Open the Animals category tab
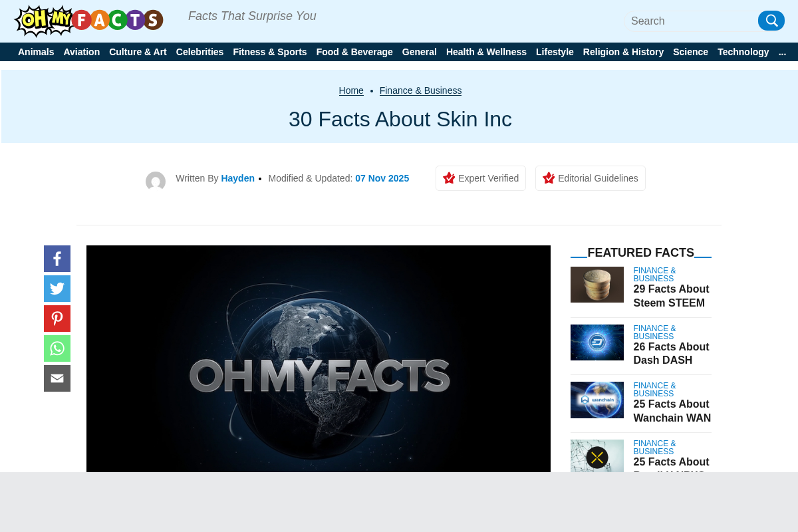The width and height of the screenshot is (798, 532). [x=36, y=52]
